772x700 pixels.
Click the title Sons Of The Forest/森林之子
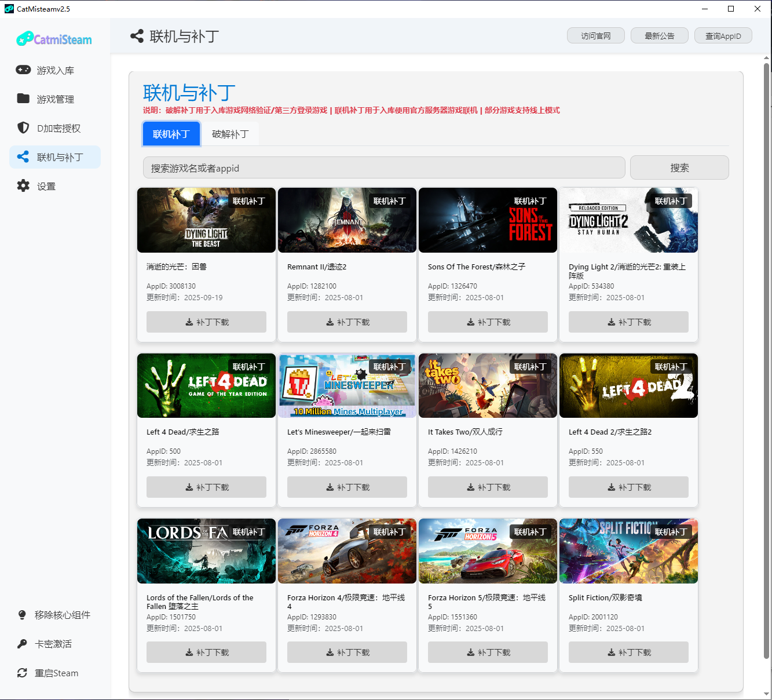point(477,267)
